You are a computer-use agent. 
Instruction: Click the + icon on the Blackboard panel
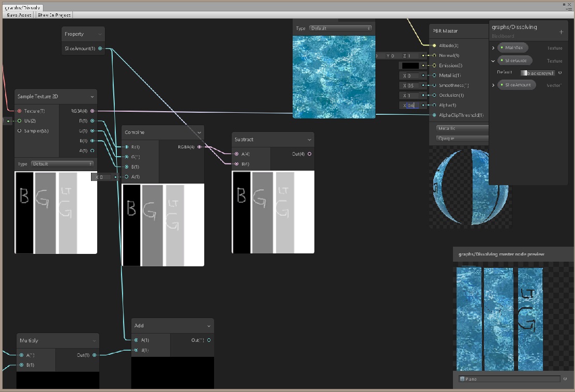(x=561, y=32)
